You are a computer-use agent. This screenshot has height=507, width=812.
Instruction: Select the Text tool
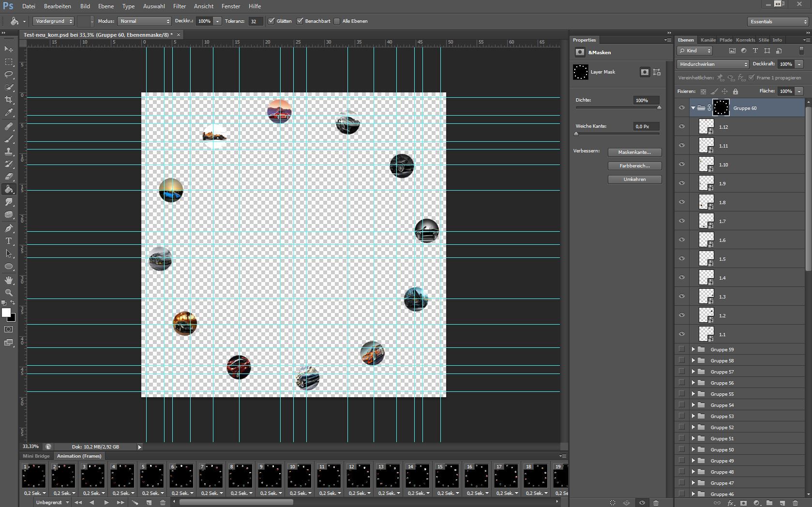pyautogui.click(x=9, y=240)
